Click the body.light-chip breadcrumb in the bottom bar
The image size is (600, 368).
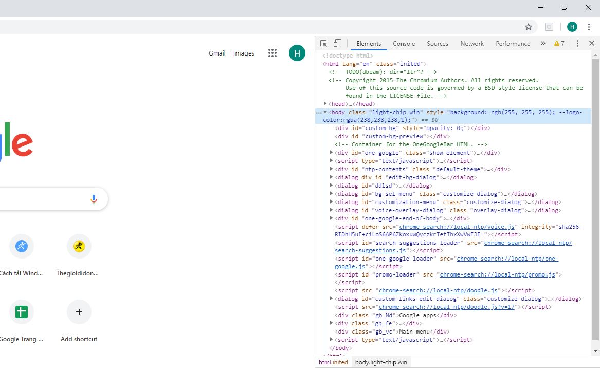pos(380,362)
